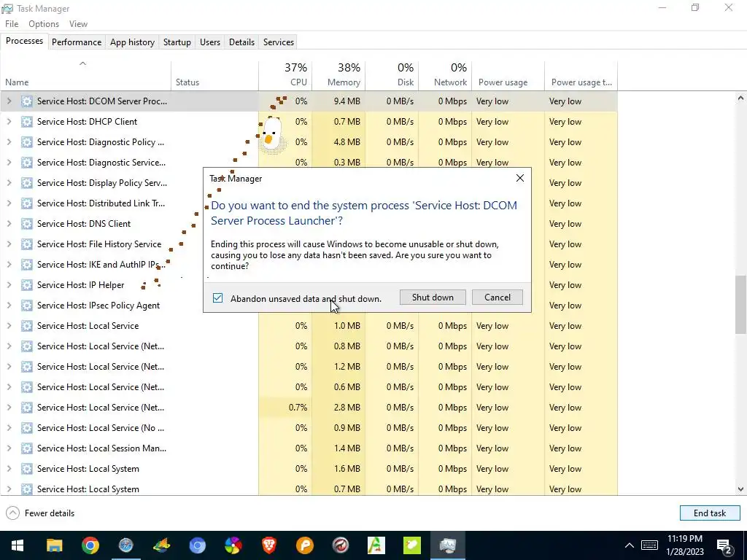Expand the Service Host: IP Helper row
747x560 pixels.
[9, 285]
